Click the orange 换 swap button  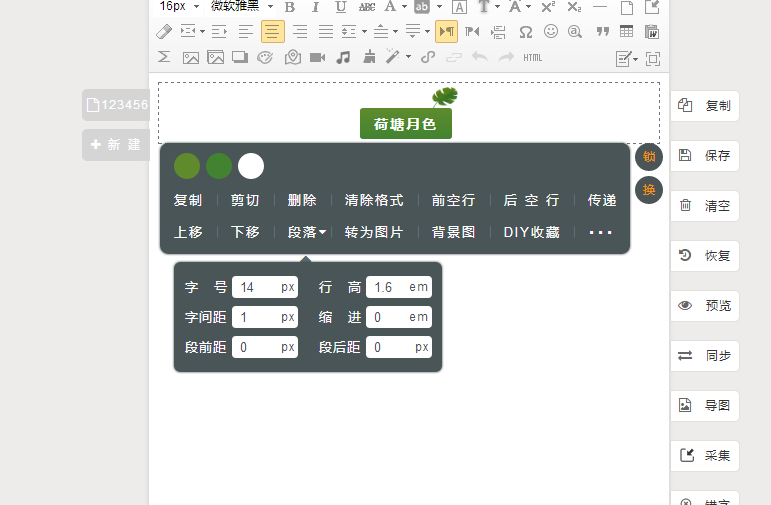tap(649, 190)
